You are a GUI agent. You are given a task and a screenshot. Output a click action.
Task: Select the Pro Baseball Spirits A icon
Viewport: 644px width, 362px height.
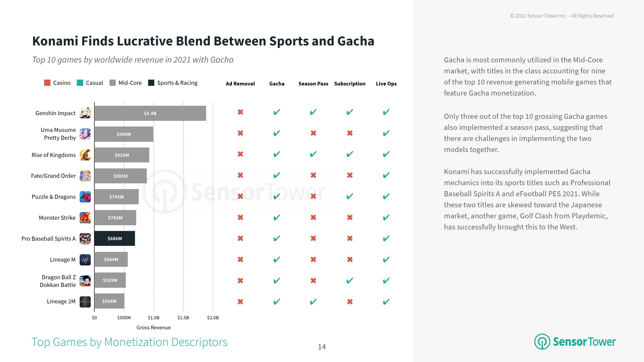(85, 239)
